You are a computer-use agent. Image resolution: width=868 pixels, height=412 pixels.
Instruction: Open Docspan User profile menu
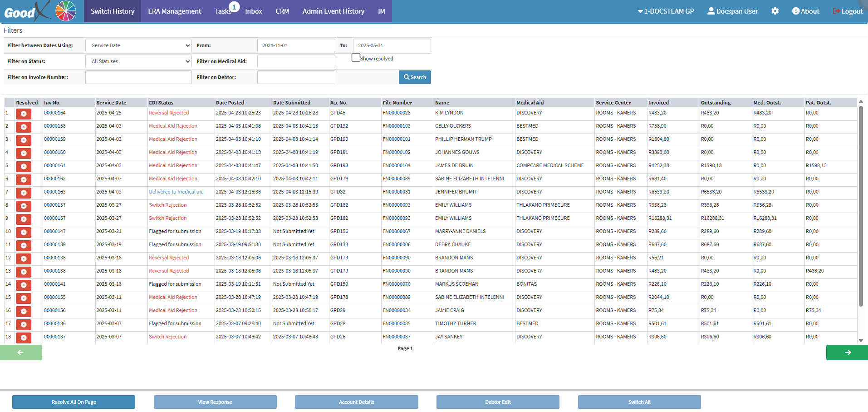(733, 11)
